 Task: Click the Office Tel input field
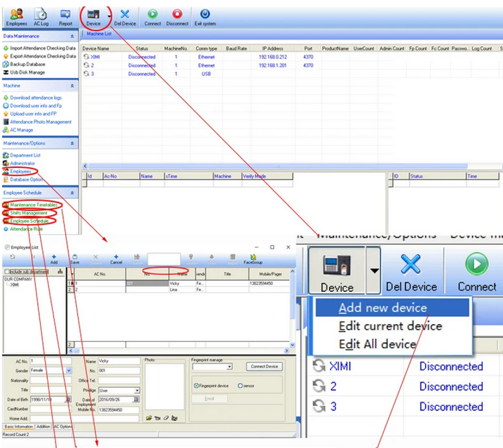[x=119, y=381]
